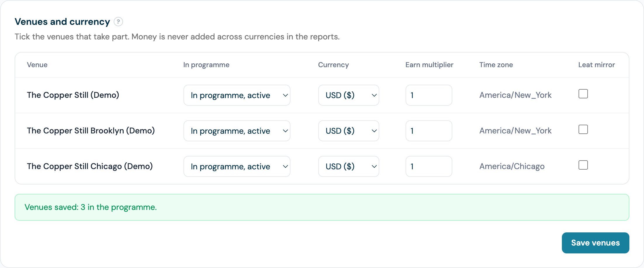The image size is (644, 268).
Task: Click the Save venues button
Action: 595,243
